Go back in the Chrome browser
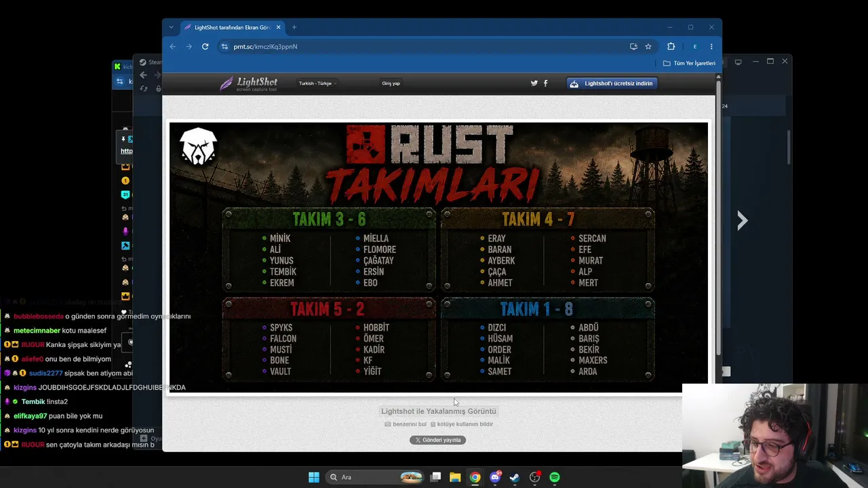868x488 pixels. pyautogui.click(x=173, y=47)
